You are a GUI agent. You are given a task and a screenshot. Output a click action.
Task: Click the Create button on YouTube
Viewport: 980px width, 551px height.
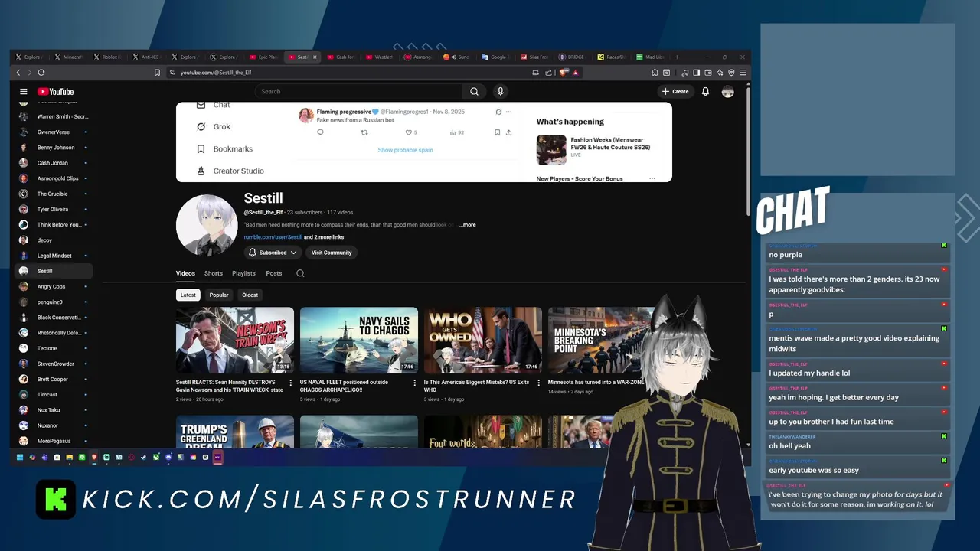[x=675, y=91]
